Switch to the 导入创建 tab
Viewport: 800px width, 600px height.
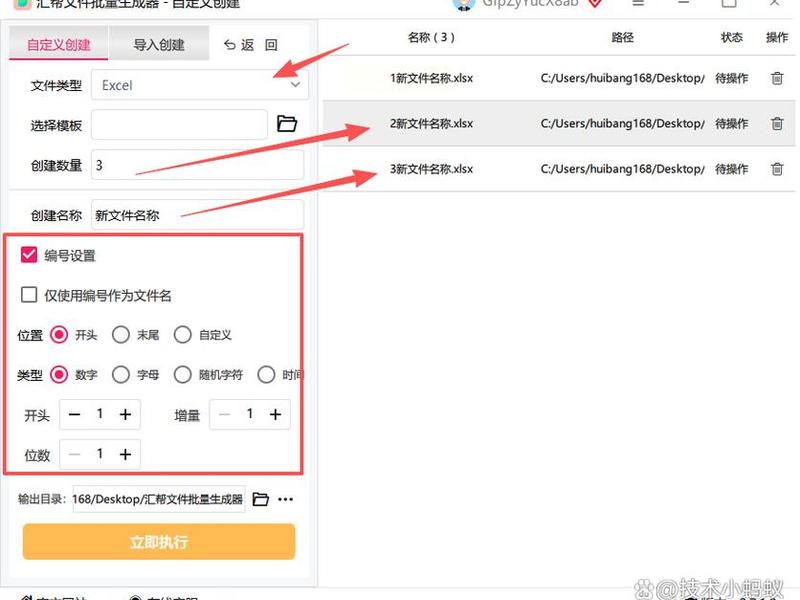tap(159, 44)
